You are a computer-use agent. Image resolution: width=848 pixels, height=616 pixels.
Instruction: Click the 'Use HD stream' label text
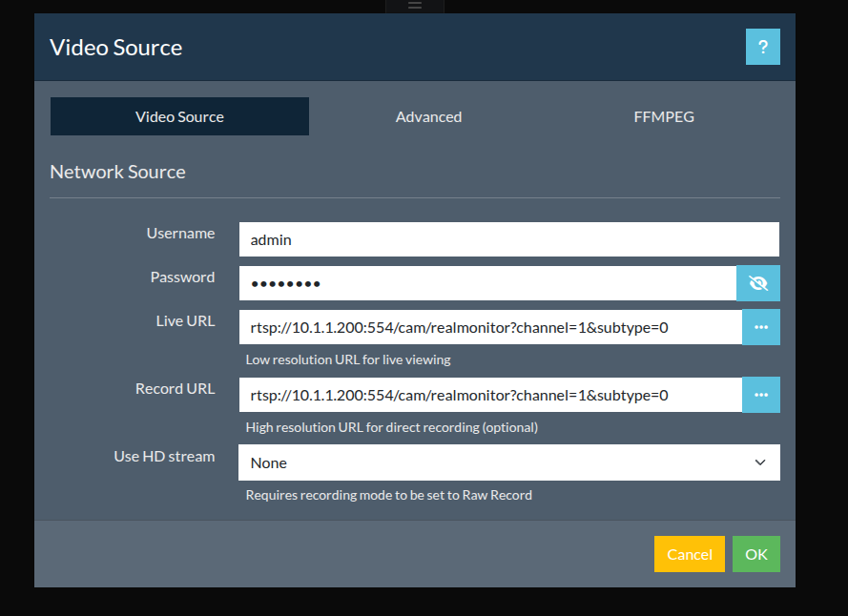point(164,456)
